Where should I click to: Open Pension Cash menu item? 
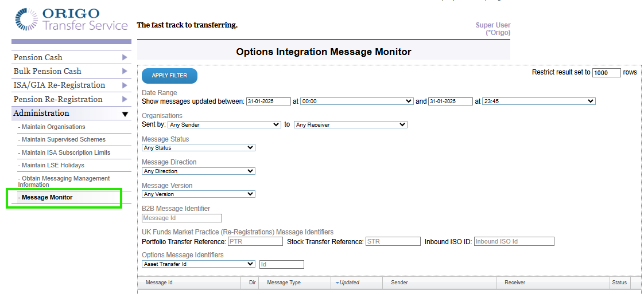tap(38, 57)
